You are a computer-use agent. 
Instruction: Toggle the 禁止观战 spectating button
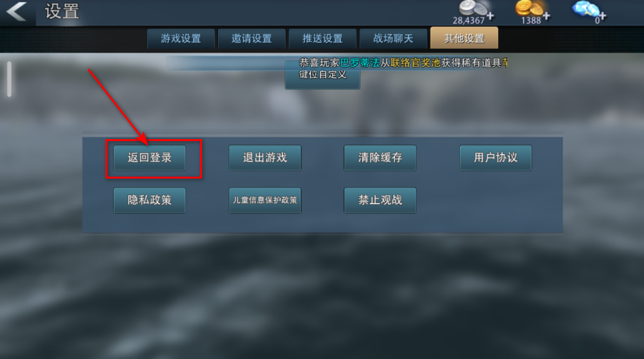380,200
